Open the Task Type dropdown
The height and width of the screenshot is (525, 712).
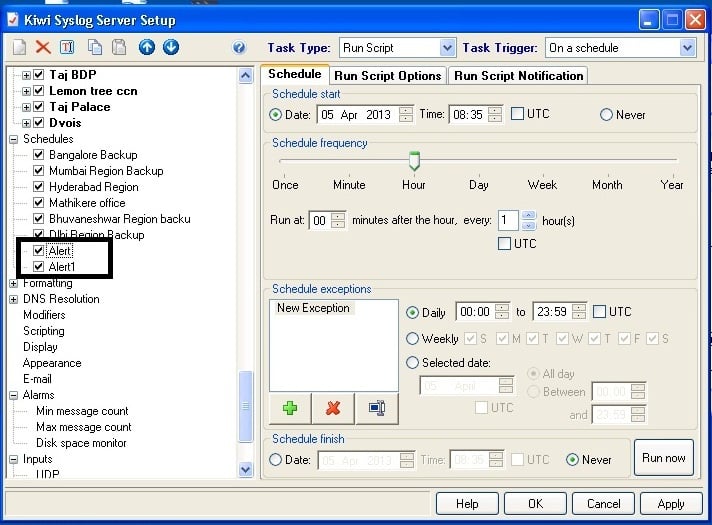pos(447,48)
